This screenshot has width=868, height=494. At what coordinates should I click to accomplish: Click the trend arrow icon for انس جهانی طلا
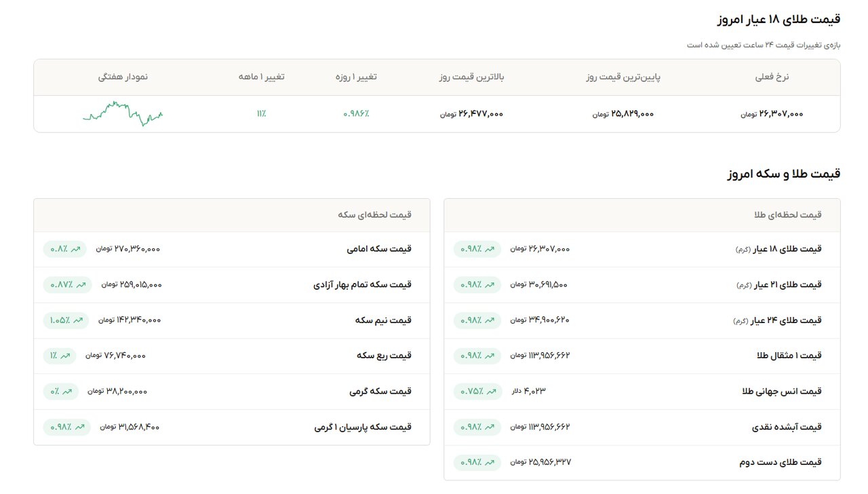490,392
